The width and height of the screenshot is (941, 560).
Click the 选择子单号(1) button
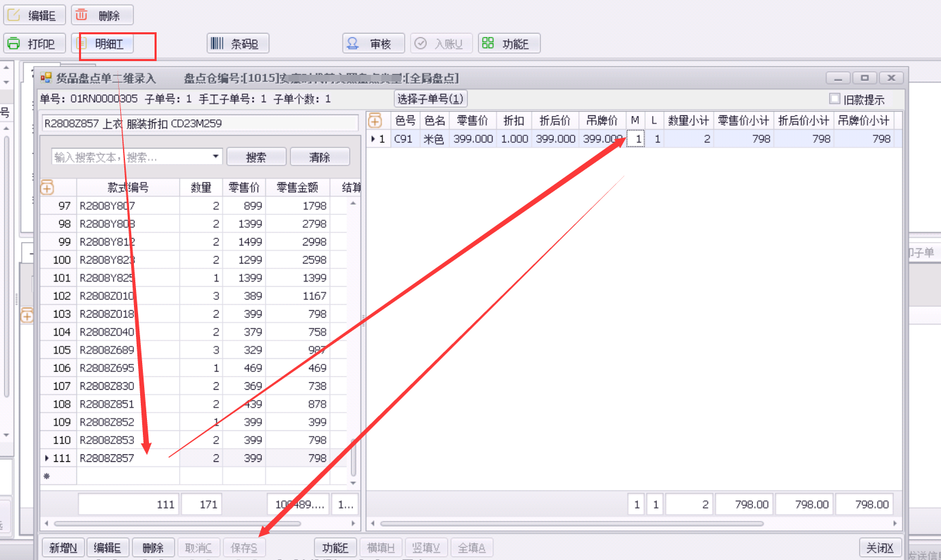pos(431,99)
